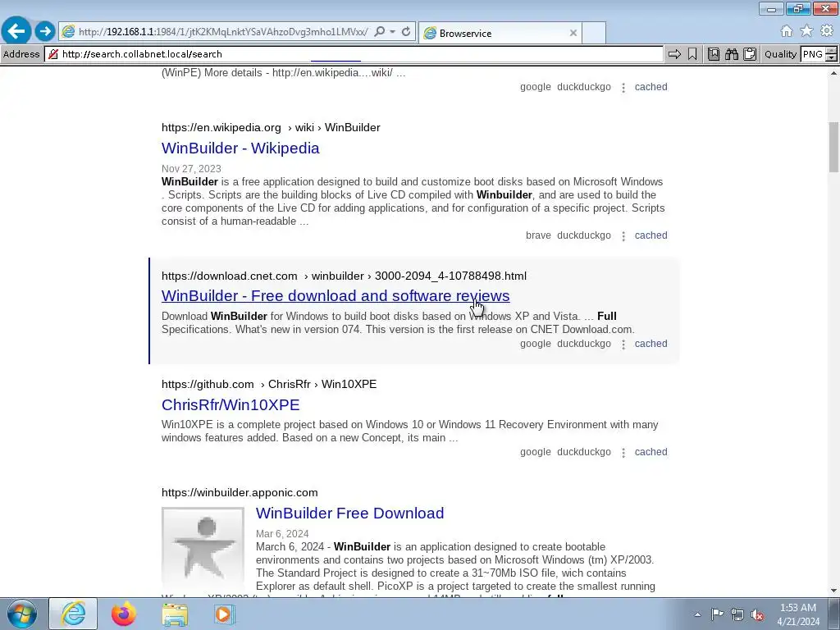Click the https://download.cnet.com result URL text
Screen dimensions: 840x630
[x=230, y=276]
